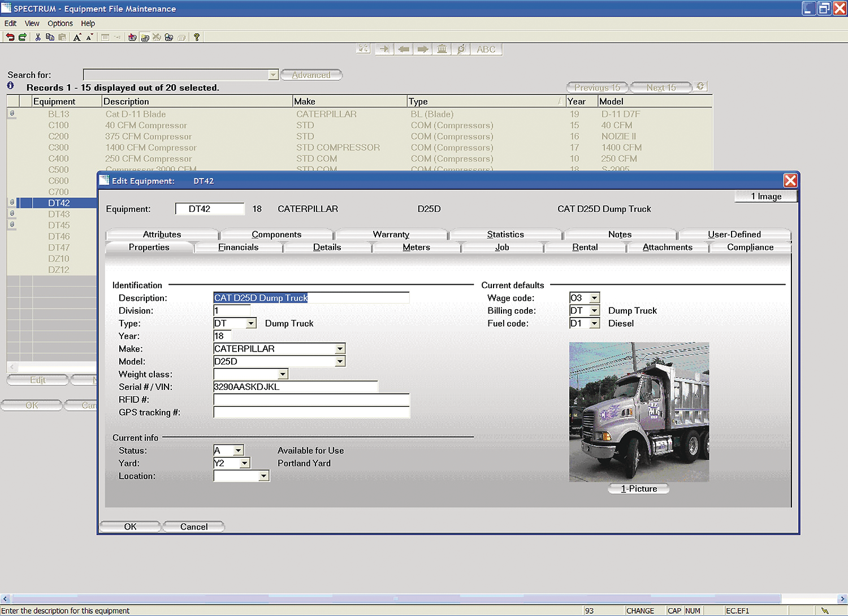This screenshot has width=848, height=616.
Task: Click the ABC spell check button
Action: coord(486,49)
